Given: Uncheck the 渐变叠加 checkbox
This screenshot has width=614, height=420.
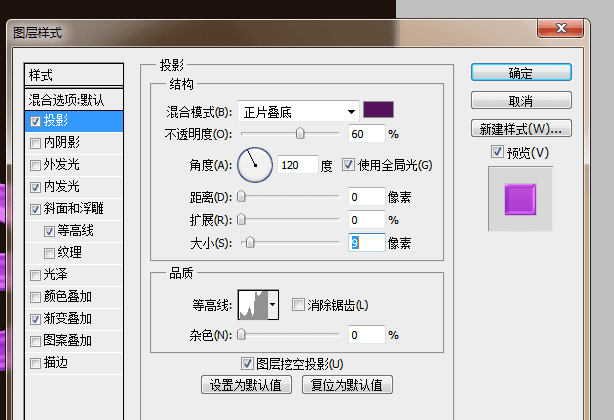Looking at the screenshot, I should coord(35,319).
